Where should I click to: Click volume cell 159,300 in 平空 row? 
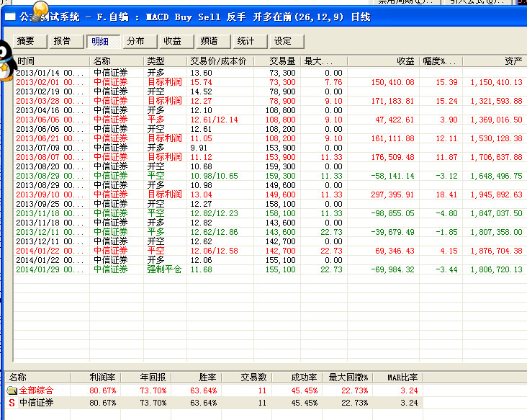[x=280, y=176]
